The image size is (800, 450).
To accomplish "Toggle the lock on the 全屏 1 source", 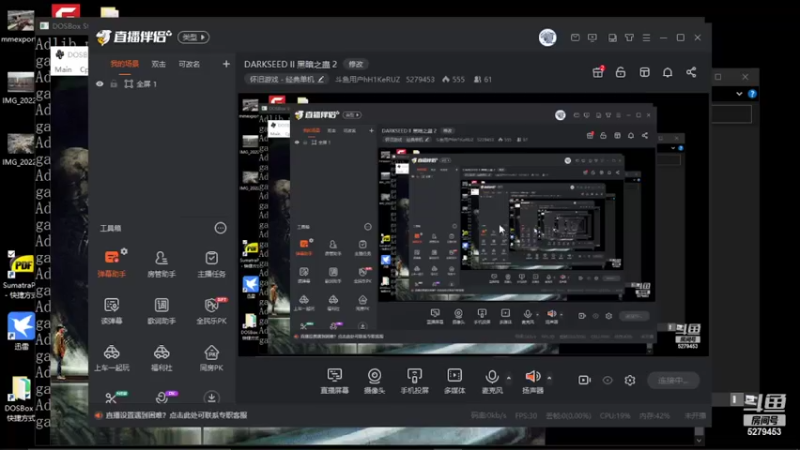I will point(114,84).
